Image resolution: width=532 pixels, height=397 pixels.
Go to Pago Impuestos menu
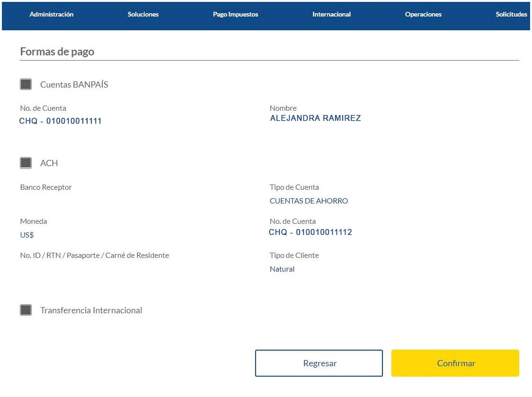pyautogui.click(x=236, y=15)
